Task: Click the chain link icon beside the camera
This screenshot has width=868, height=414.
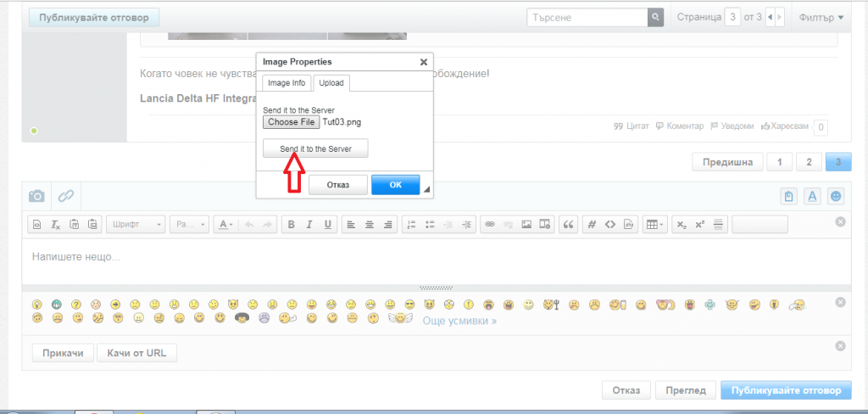Action: [66, 196]
